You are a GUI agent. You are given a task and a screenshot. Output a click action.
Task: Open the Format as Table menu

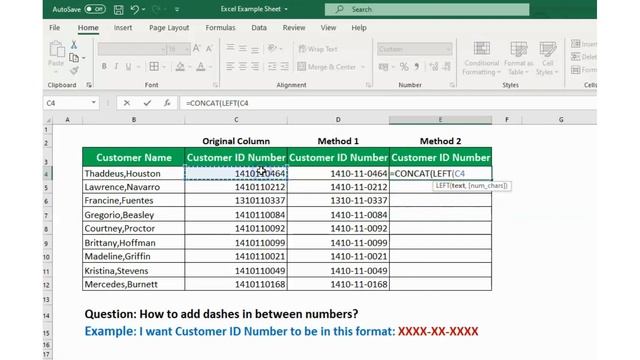tap(518, 58)
